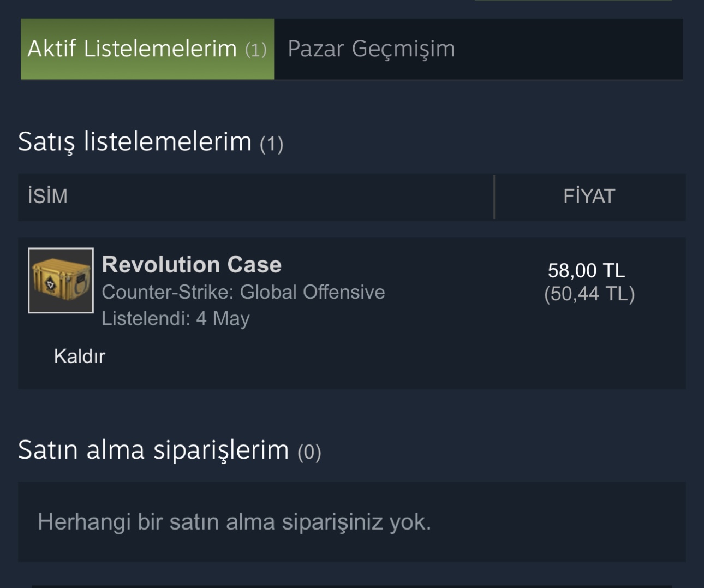
Task: Click the Satın alma siparişlerim heading
Action: pyautogui.click(x=153, y=450)
